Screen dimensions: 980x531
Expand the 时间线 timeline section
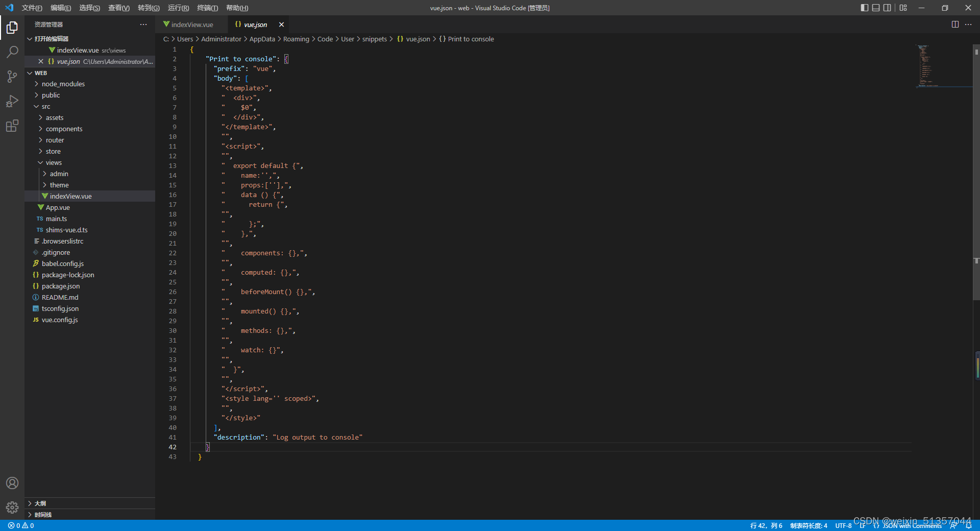pyautogui.click(x=90, y=515)
